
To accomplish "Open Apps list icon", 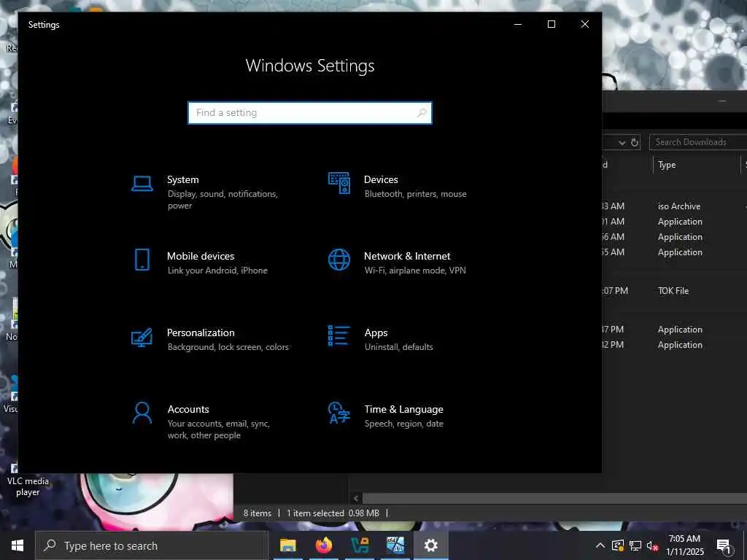I will point(339,335).
